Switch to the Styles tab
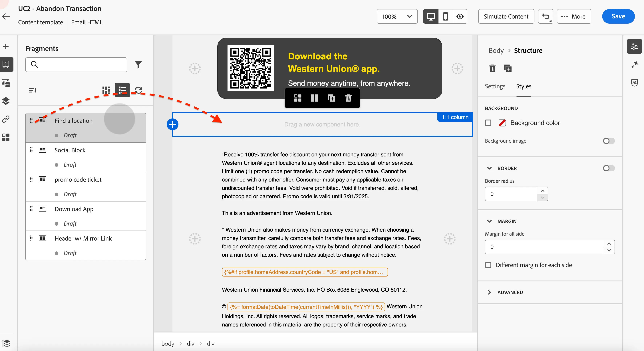644x351 pixels. (x=524, y=86)
